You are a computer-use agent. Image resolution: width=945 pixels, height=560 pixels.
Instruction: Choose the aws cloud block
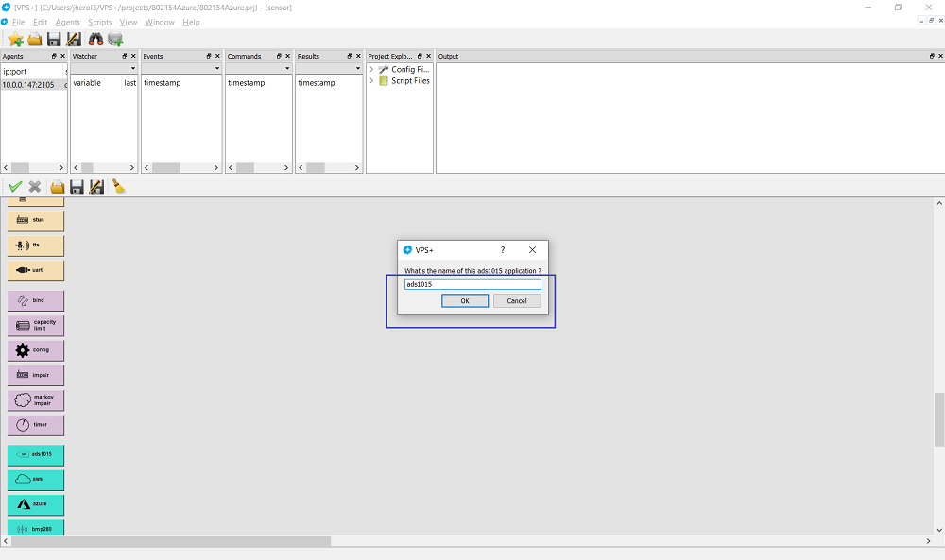point(36,479)
